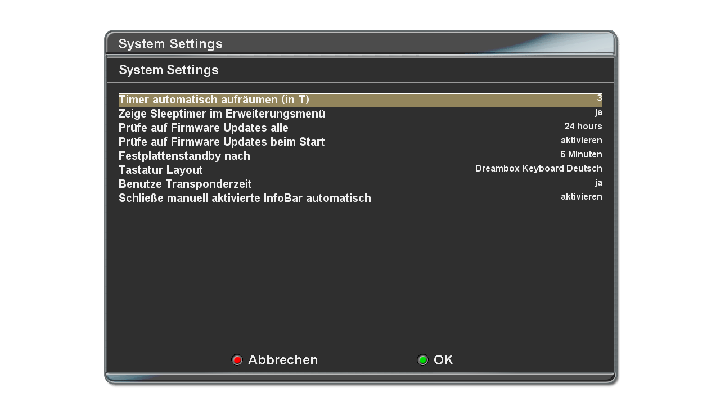The height and width of the screenshot is (405, 720).
Task: Select Tastatur Layout entry
Action: (160, 170)
